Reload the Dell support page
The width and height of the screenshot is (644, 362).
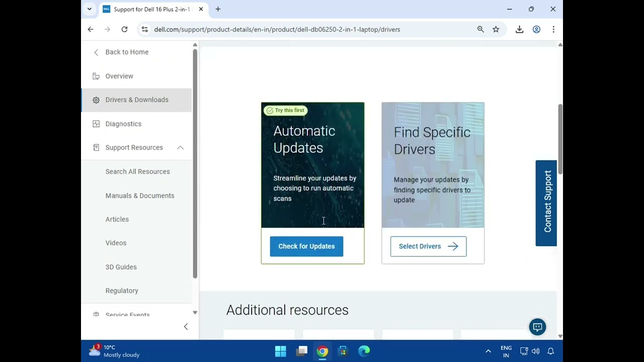tap(124, 29)
